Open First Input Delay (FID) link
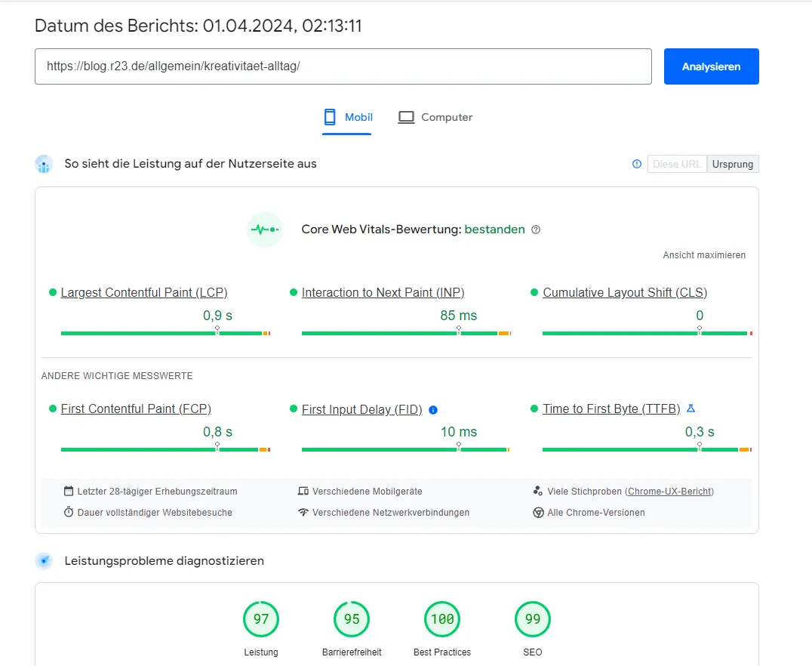The height and width of the screenshot is (666, 812). (x=361, y=409)
